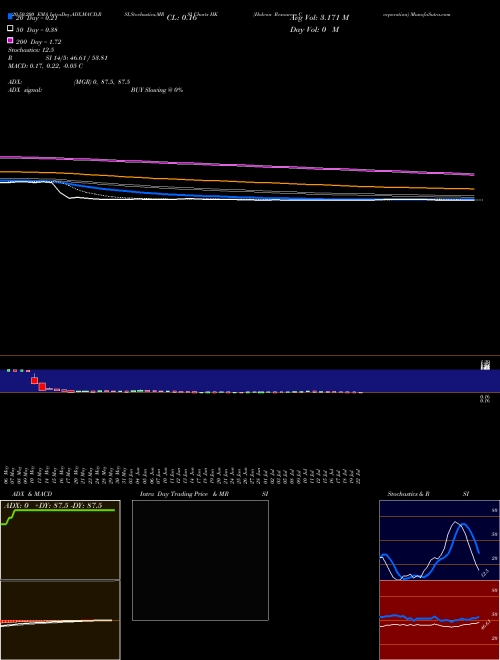Select the 'ADX: 0 +DY: 87.5 -DY: 87.5' label
Screen dimensions: 500x660
(x=53, y=506)
